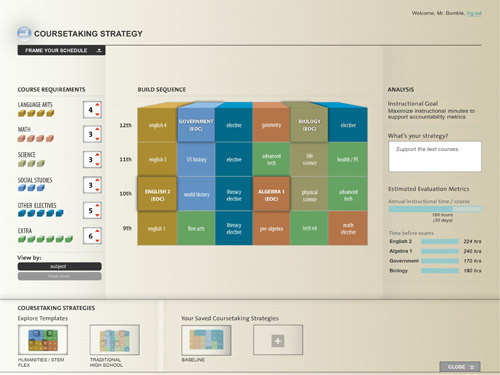Click the log out link
The image size is (500, 375).
[x=474, y=13]
